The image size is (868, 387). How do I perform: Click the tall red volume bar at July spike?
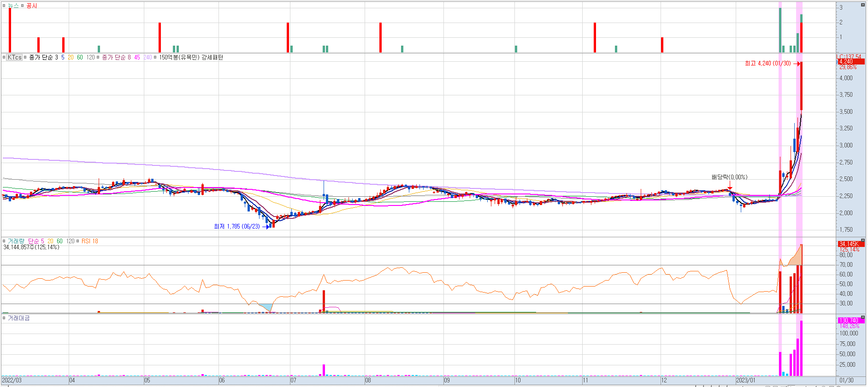click(x=324, y=301)
